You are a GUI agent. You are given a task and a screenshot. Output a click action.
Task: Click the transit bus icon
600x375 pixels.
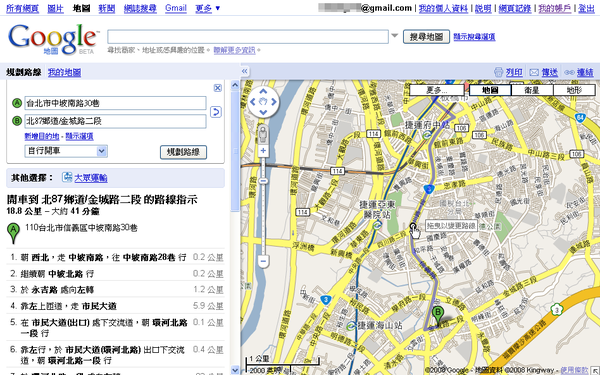pos(67,177)
